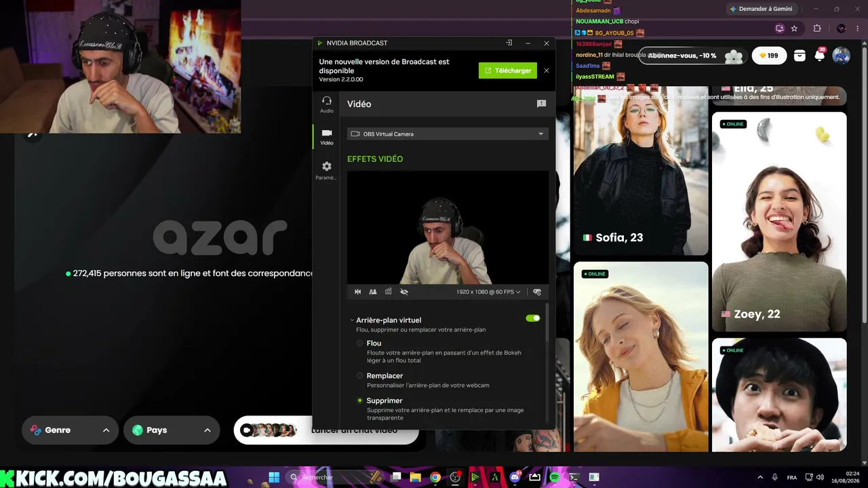Click the people icon under camera preview

(373, 291)
